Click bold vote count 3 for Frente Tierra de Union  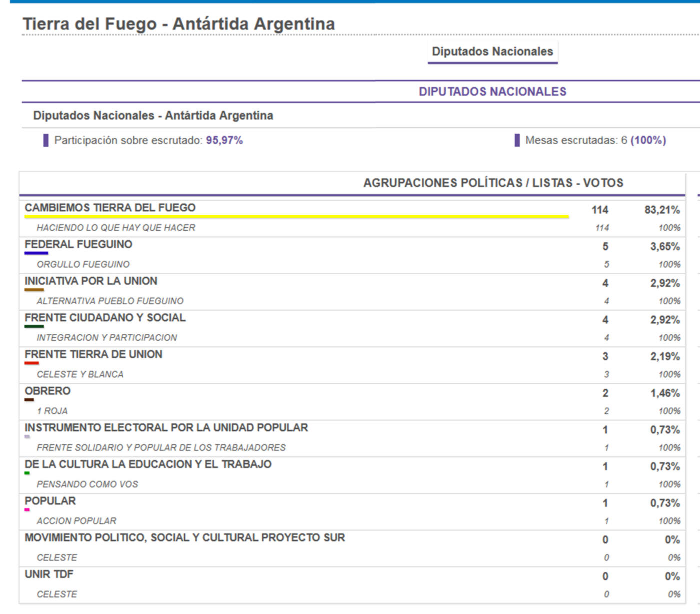pos(605,357)
